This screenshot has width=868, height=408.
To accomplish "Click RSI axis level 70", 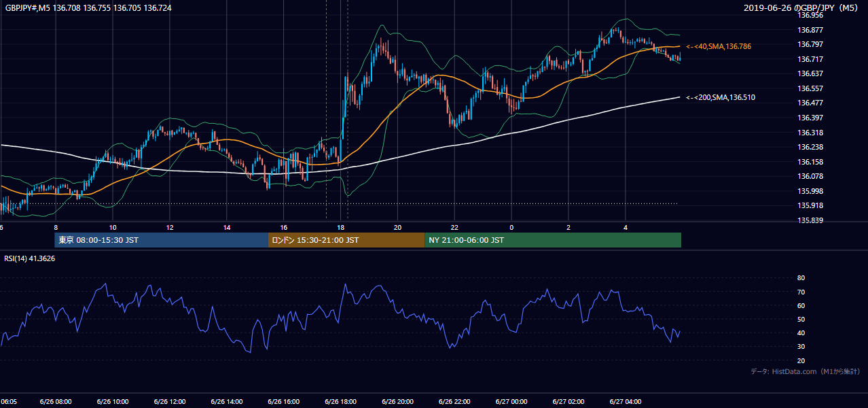I will pyautogui.click(x=801, y=292).
